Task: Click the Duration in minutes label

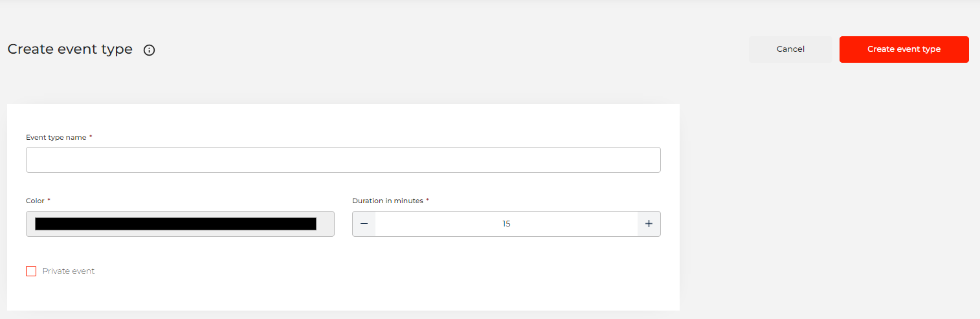Action: 387,201
